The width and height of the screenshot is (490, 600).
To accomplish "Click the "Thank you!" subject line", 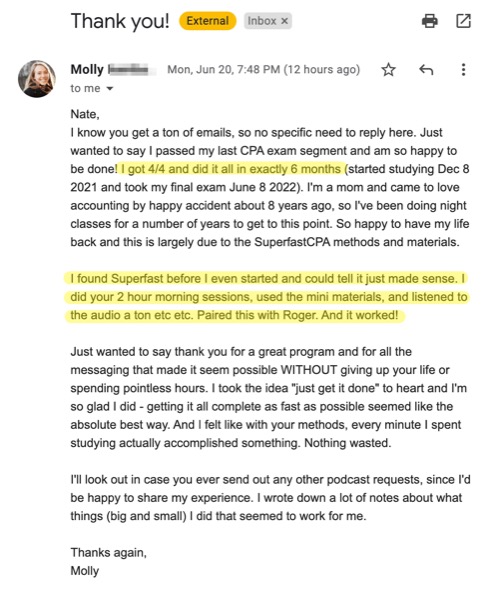I will [x=120, y=21].
